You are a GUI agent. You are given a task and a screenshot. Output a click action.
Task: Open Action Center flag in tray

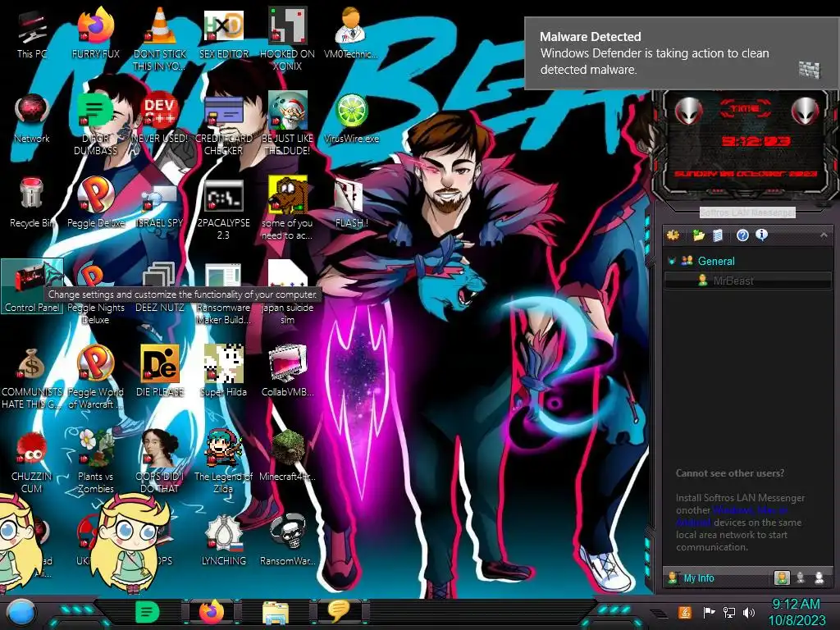point(709,612)
